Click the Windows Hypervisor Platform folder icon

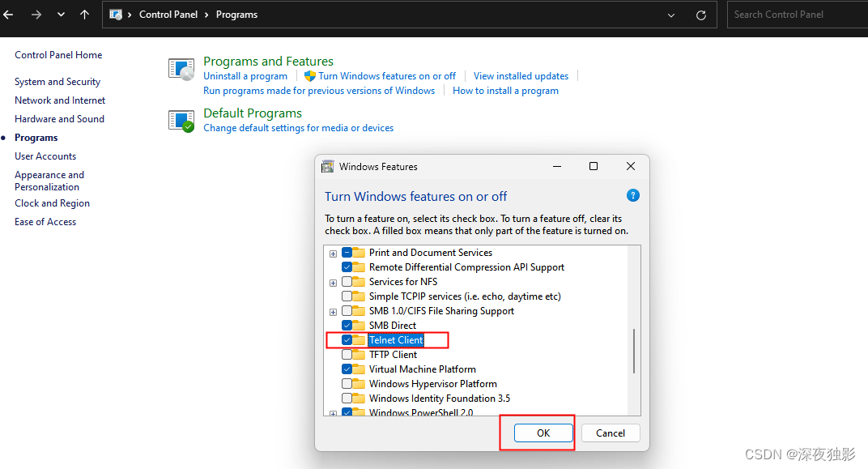pos(360,384)
